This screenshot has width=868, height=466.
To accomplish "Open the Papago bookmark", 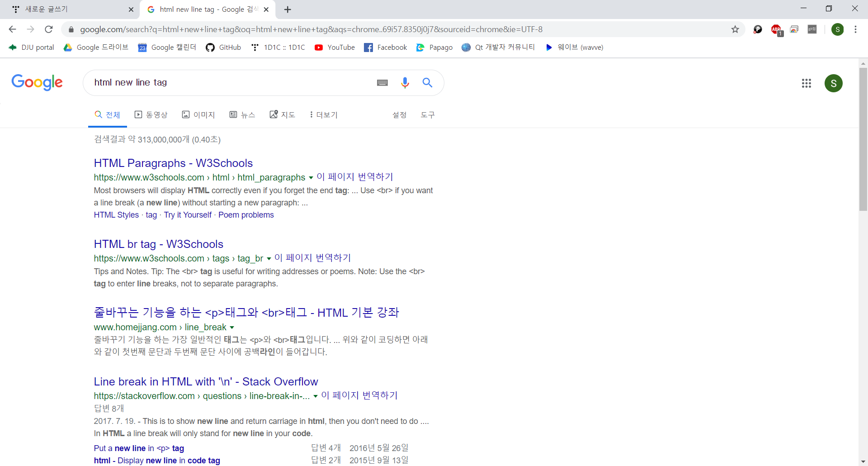I will [434, 47].
